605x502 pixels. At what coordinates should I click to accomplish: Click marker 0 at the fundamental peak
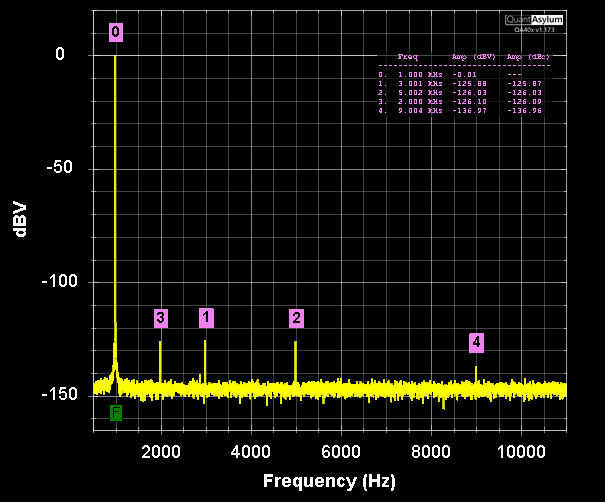pos(116,32)
